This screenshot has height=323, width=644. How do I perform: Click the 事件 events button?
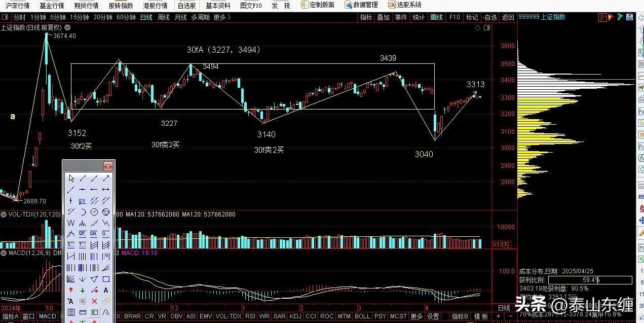401,17
